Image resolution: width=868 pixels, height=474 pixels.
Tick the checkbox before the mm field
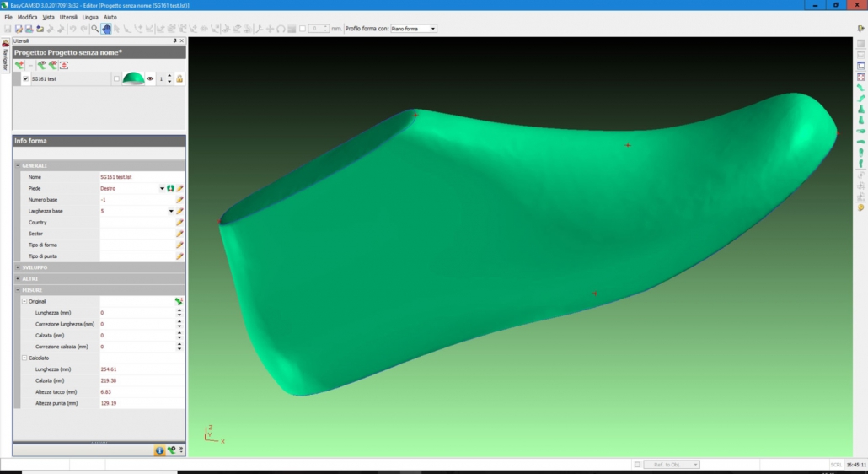303,29
